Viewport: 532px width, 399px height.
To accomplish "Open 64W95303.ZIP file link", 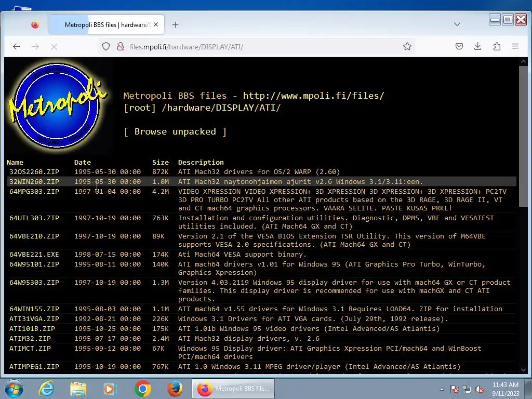I will click(x=34, y=282).
